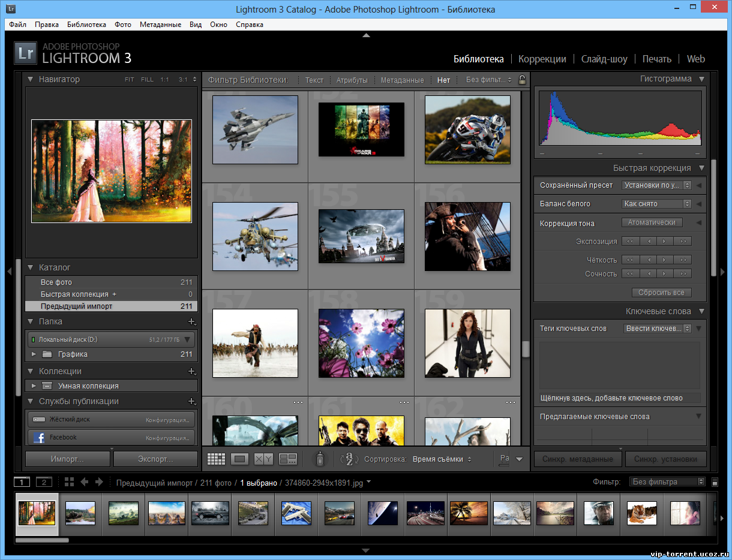Expand Умная коллекция set
Viewport: 732px width, 560px height.
click(34, 386)
